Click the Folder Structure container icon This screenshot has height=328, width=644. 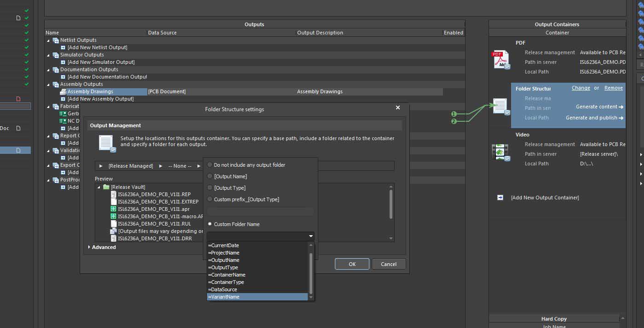click(x=500, y=106)
